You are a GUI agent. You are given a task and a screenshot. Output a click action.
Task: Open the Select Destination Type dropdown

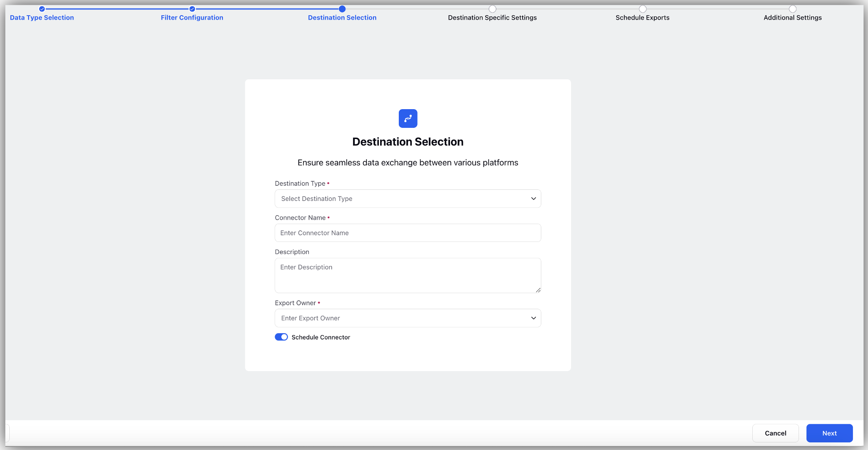(408, 199)
